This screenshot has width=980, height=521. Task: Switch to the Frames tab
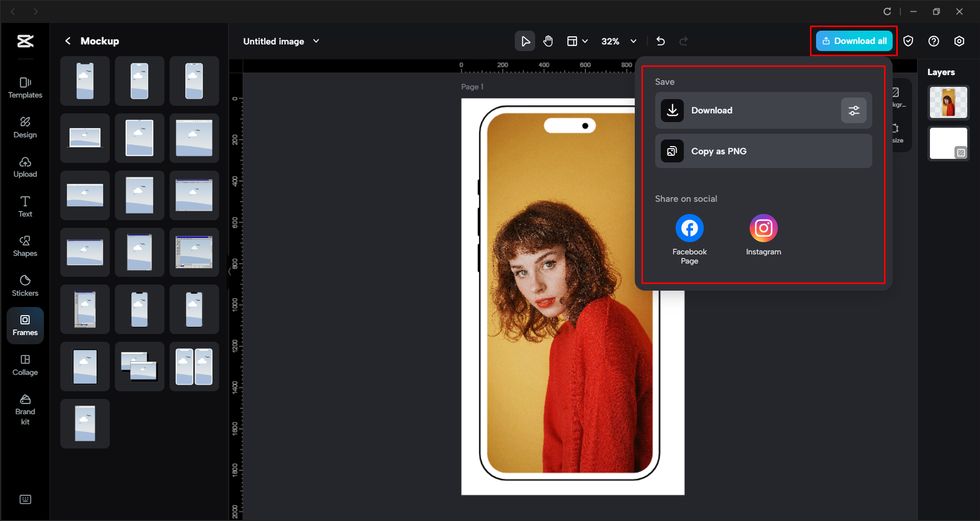[25, 325]
